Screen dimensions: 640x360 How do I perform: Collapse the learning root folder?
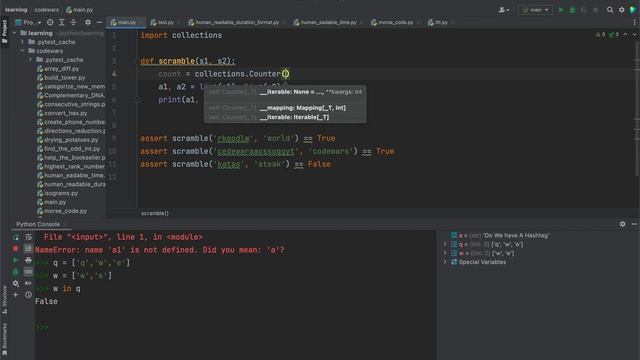[x=15, y=33]
